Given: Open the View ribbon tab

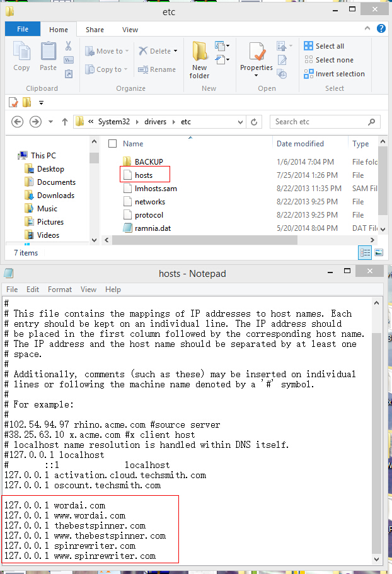Looking at the screenshot, I should pos(130,30).
